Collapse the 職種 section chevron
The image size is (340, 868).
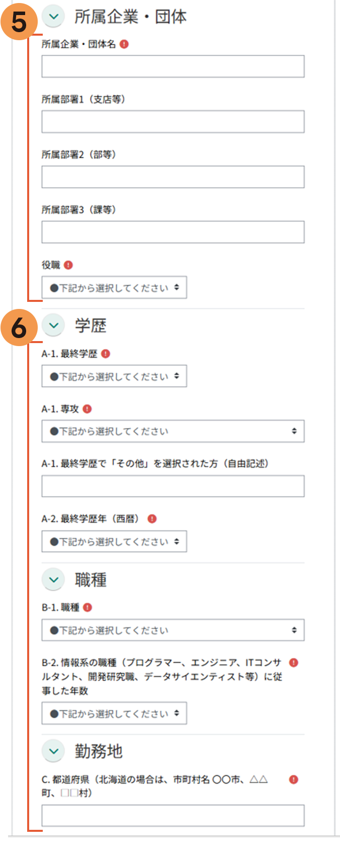(53, 580)
